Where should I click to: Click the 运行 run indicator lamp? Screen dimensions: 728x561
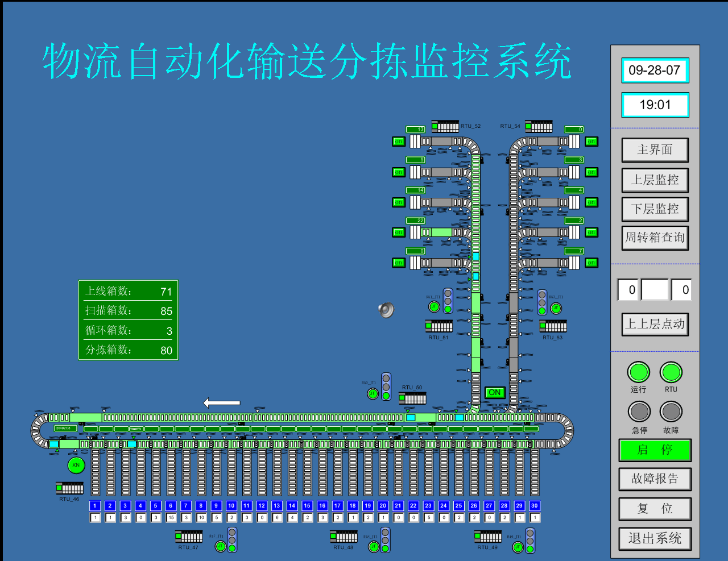[x=639, y=373]
